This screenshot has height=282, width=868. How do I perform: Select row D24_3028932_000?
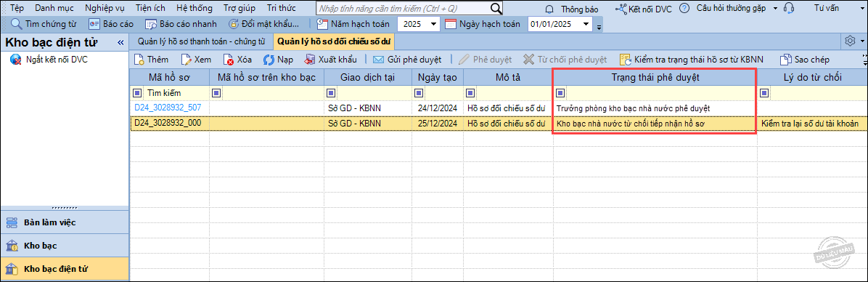tap(498, 123)
